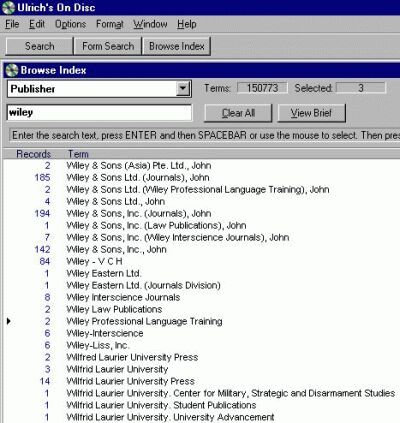Click the record count 14
This screenshot has width=400, height=423.
(45, 382)
